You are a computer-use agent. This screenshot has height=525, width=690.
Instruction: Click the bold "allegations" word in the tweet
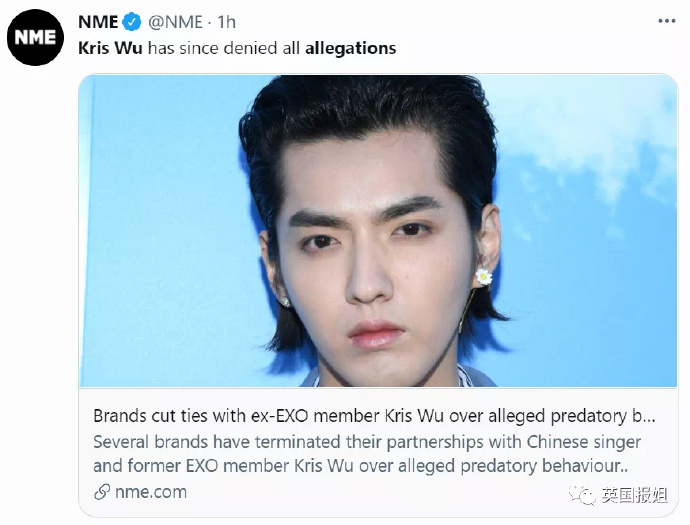click(x=351, y=48)
